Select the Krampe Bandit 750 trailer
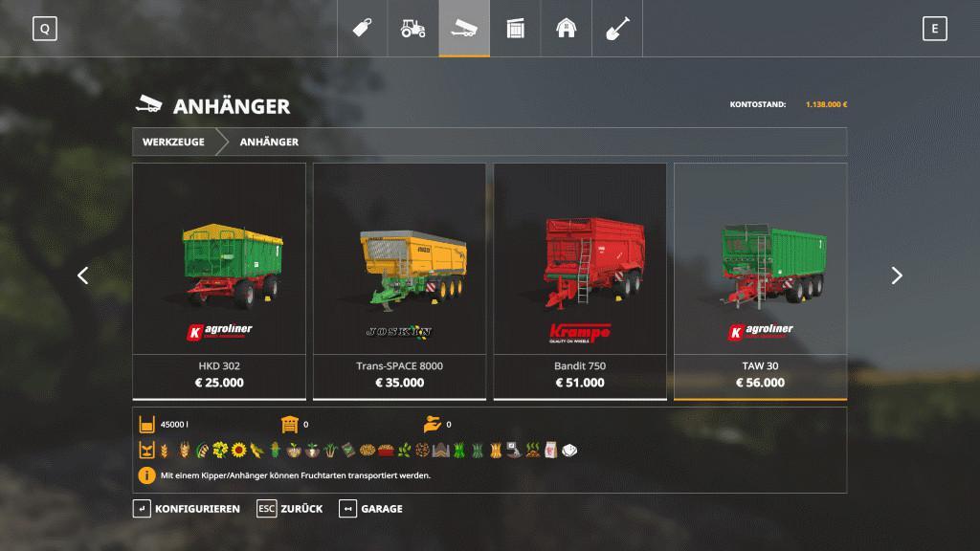The width and height of the screenshot is (980, 551). coord(580,281)
